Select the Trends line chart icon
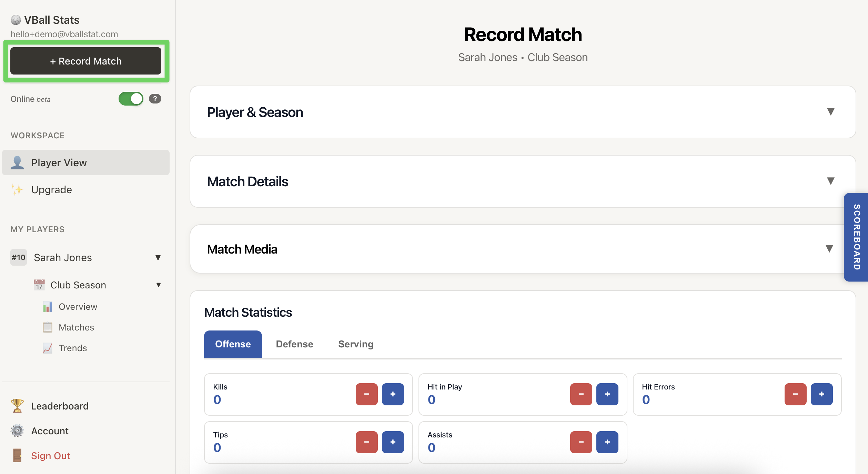868x474 pixels. [x=48, y=348]
